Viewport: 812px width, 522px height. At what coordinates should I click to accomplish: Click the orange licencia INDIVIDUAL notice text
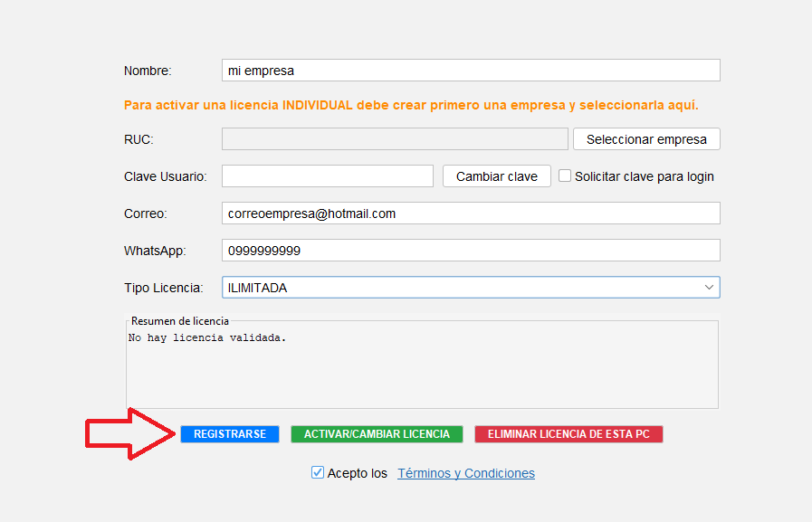click(411, 105)
